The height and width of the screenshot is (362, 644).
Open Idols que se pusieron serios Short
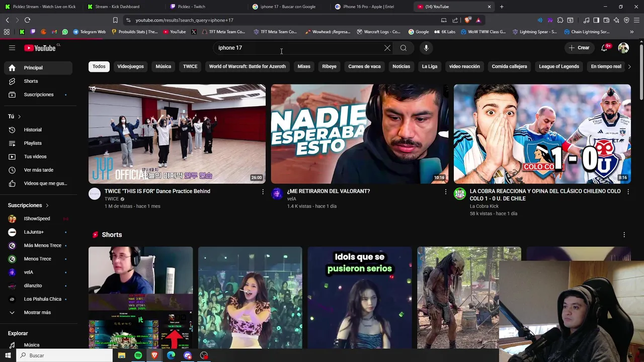coord(360,298)
